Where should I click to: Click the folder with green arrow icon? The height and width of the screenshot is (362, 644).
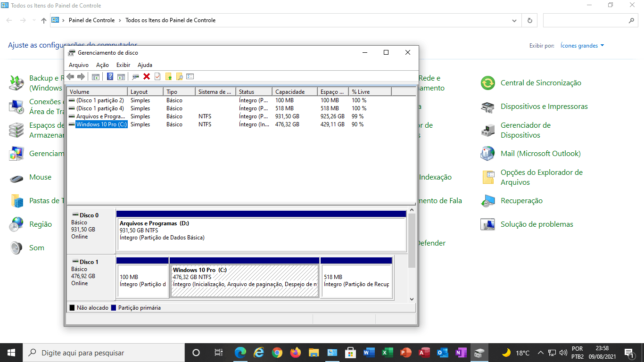[x=168, y=76]
